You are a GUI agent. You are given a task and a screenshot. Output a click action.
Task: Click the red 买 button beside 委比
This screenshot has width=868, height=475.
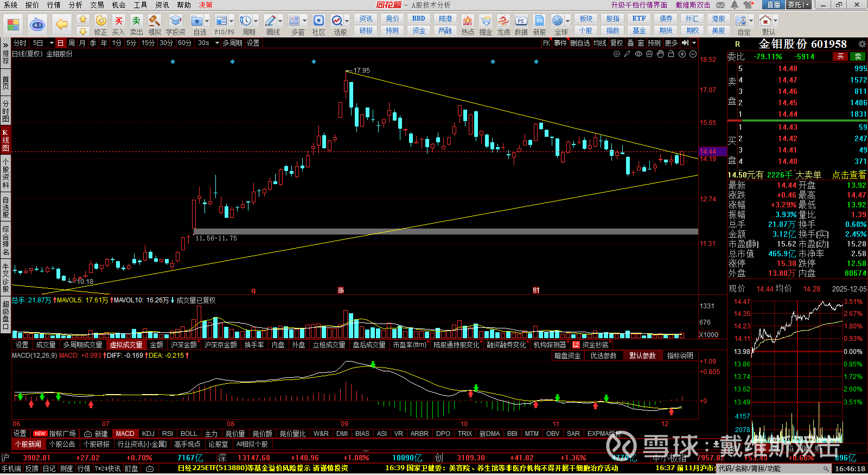click(840, 56)
